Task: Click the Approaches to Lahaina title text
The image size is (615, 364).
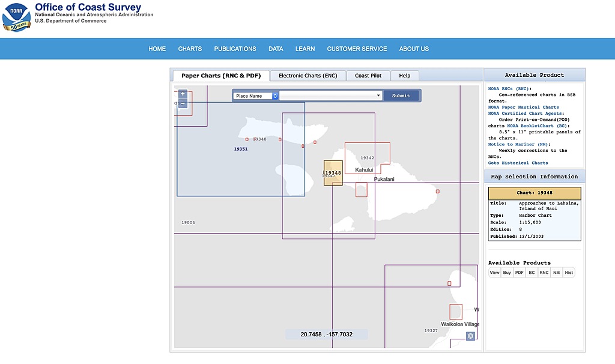Action: pos(549,205)
